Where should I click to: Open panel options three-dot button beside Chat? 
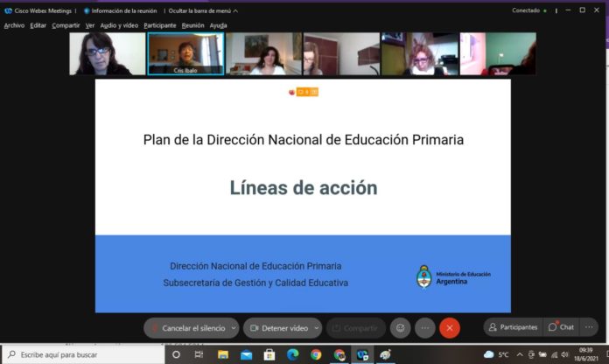[589, 327]
